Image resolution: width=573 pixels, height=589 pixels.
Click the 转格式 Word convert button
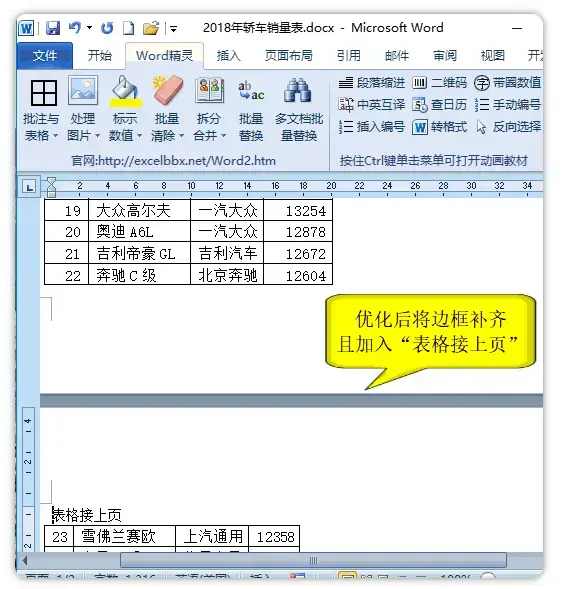coord(440,127)
